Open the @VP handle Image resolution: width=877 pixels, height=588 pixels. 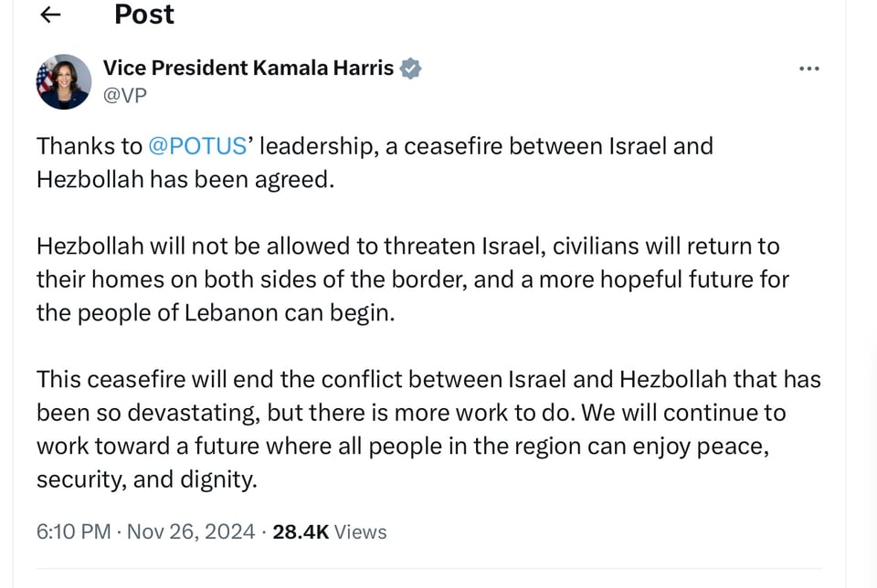click(124, 94)
